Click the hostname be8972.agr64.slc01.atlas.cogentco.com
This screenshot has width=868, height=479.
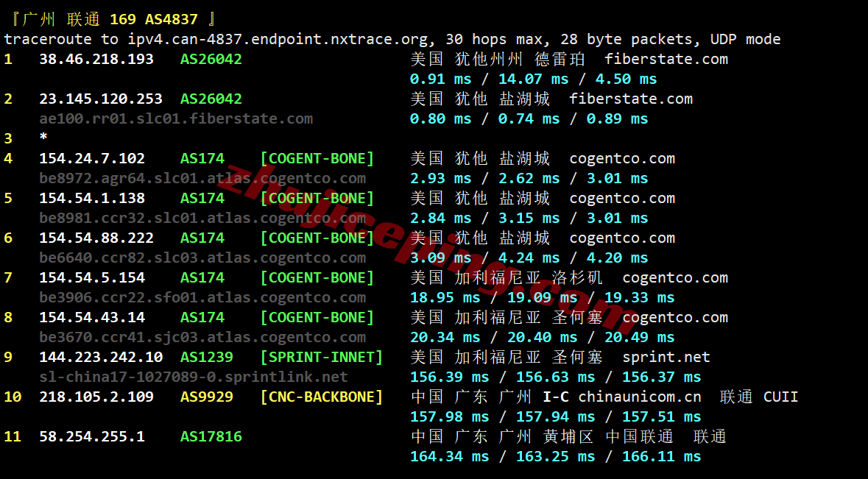pyautogui.click(x=202, y=179)
